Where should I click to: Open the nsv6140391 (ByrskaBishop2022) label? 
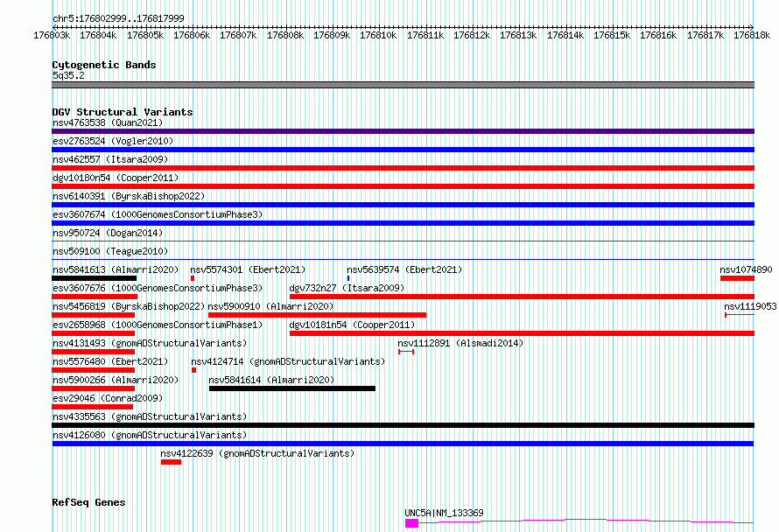(x=129, y=196)
